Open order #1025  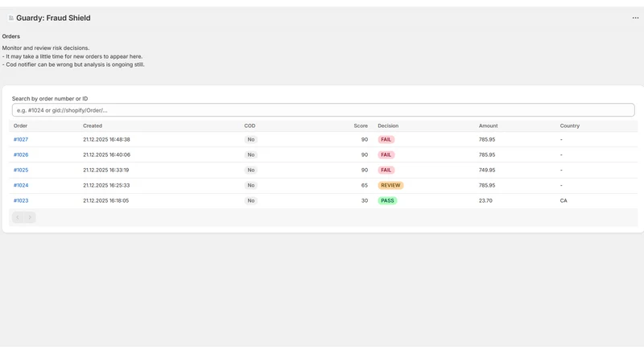tap(21, 170)
